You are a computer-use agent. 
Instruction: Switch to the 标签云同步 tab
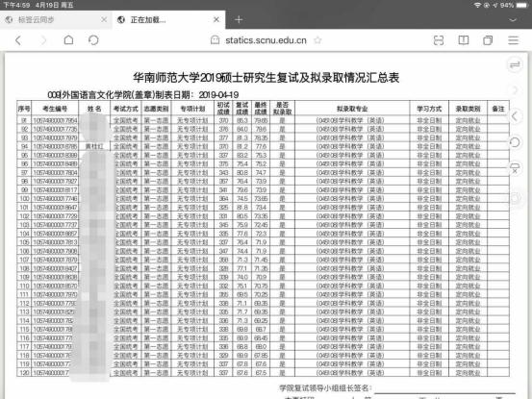coord(56,19)
